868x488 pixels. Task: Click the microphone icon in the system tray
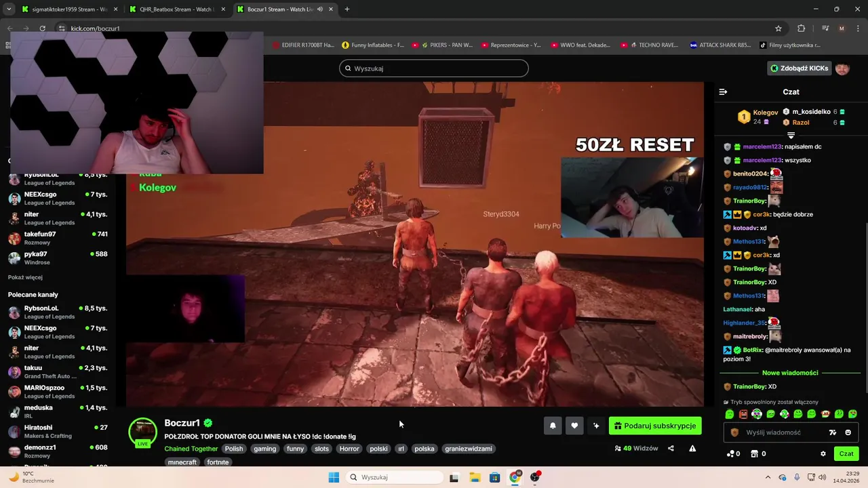click(797, 477)
